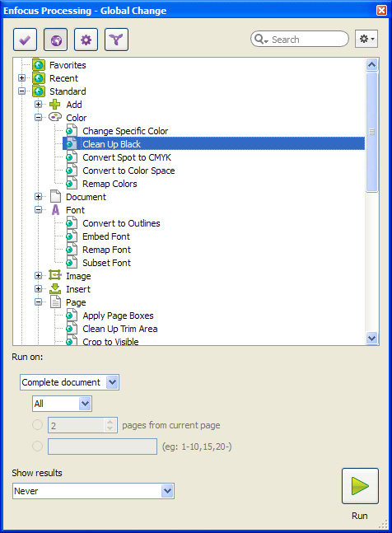Select Remap Colors in the tree
392x533 pixels.
pyautogui.click(x=110, y=184)
